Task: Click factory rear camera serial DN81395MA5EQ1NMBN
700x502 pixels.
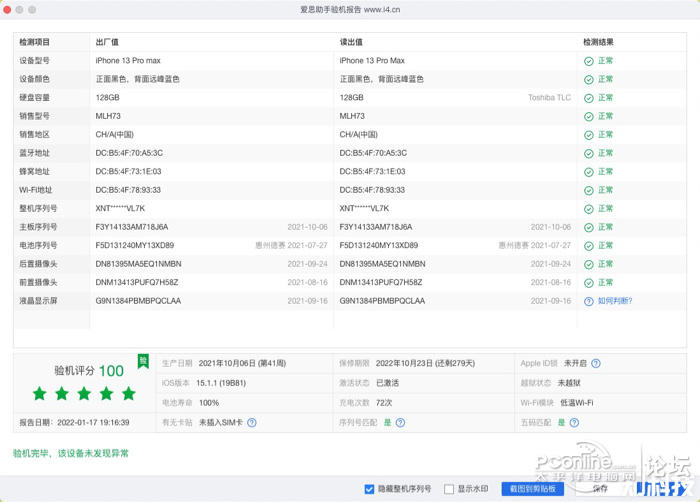Action: coord(138,264)
